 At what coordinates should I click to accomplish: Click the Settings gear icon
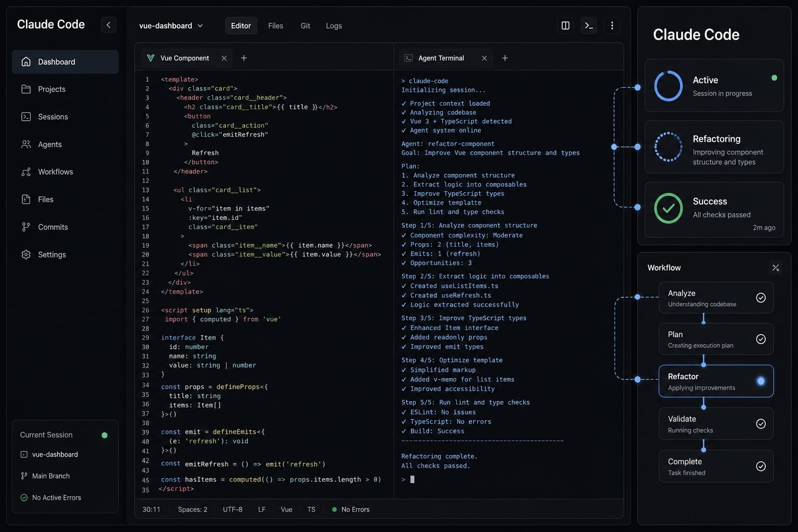click(26, 255)
